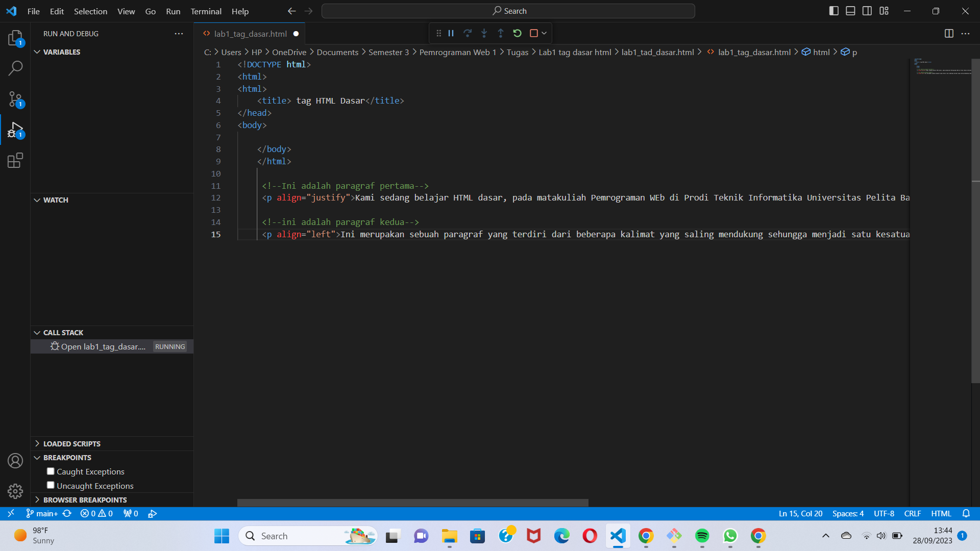Open Spotify from the taskbar
The image size is (980, 551).
pos(702,536)
